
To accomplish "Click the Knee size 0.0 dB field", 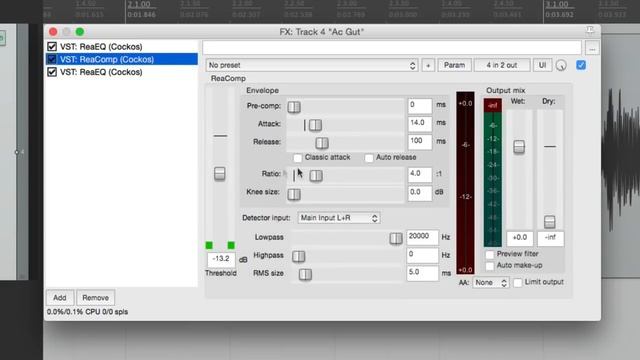I will pos(420,193).
